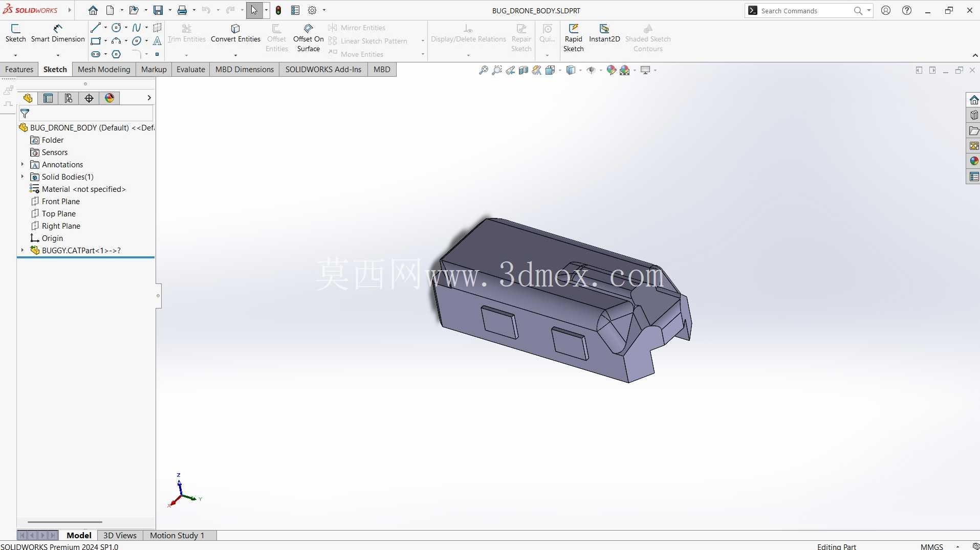Select the Polygon sketch tool
This screenshot has height=550, width=980.
[x=116, y=54]
